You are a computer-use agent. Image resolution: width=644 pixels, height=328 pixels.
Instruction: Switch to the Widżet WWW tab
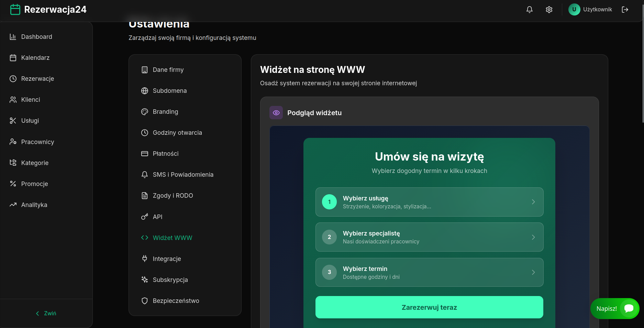[x=172, y=238]
